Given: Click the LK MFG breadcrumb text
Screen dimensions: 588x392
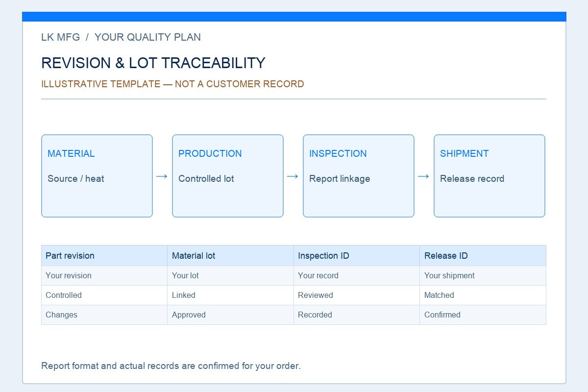Looking at the screenshot, I should [x=60, y=37].
